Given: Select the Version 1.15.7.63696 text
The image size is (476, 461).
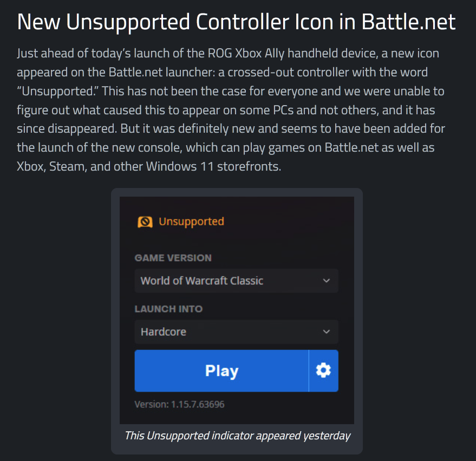Looking at the screenshot, I should point(179,405).
